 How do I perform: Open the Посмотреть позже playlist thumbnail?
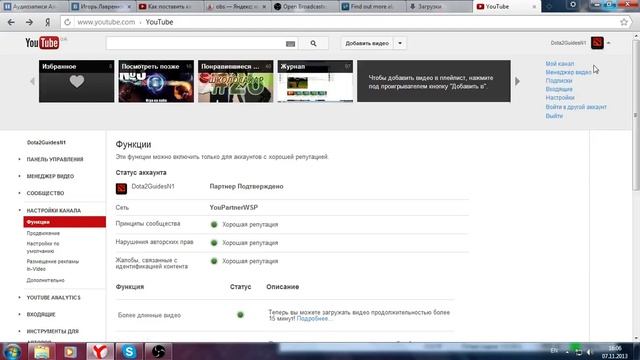[x=156, y=81]
